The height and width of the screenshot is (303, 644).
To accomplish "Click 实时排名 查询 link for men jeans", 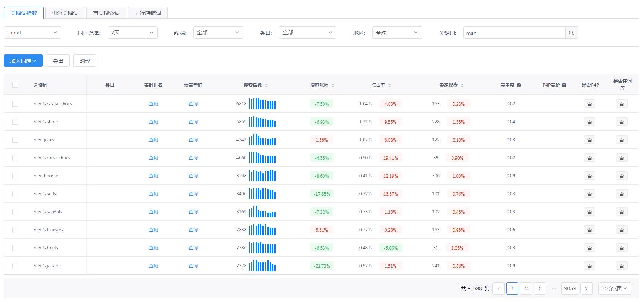I will pos(153,140).
